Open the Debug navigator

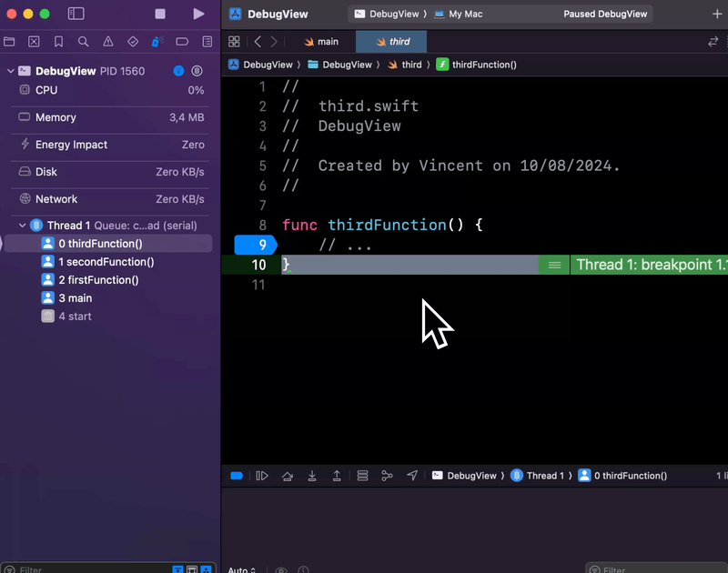[x=157, y=42]
